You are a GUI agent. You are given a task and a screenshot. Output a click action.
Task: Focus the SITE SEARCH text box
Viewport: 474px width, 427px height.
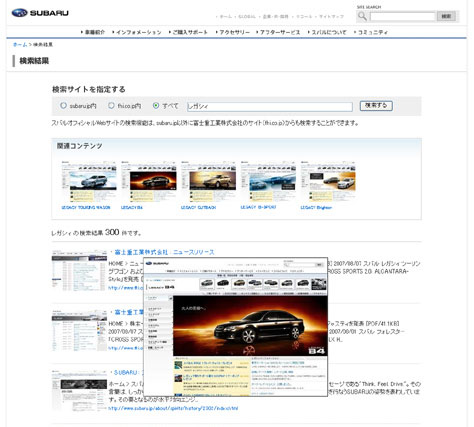(402, 16)
